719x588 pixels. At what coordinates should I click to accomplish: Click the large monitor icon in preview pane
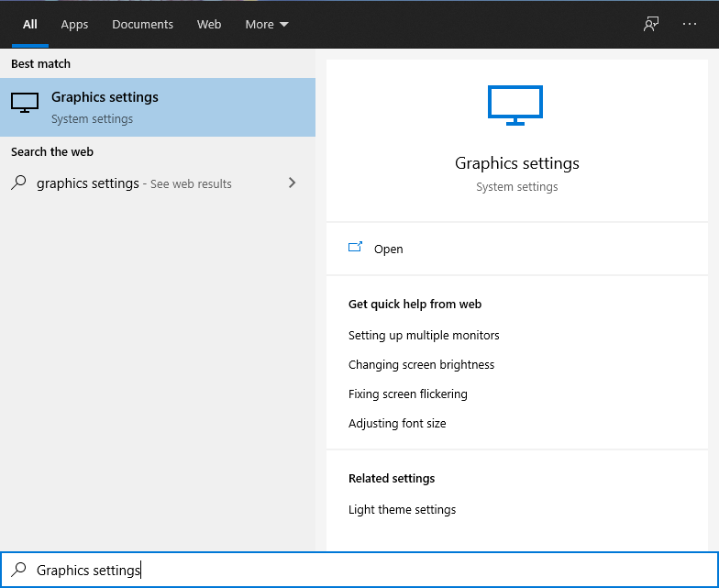(515, 105)
